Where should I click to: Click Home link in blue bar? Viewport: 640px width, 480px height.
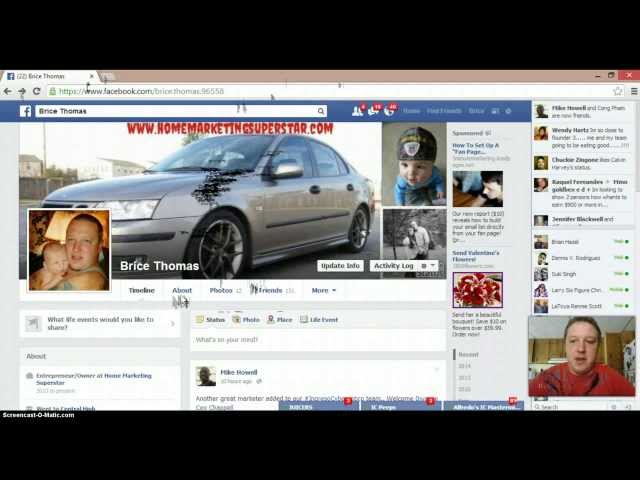pos(411,111)
